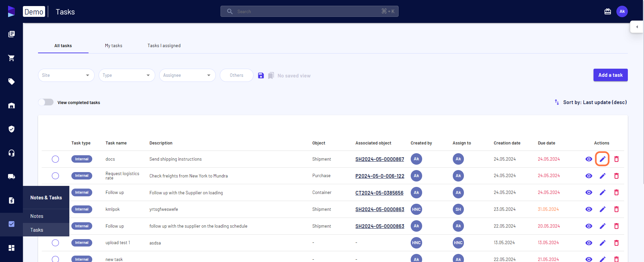This screenshot has height=262, width=644.
Task: Click Created by HNC avatar in upload test 1 row
Action: [x=416, y=243]
